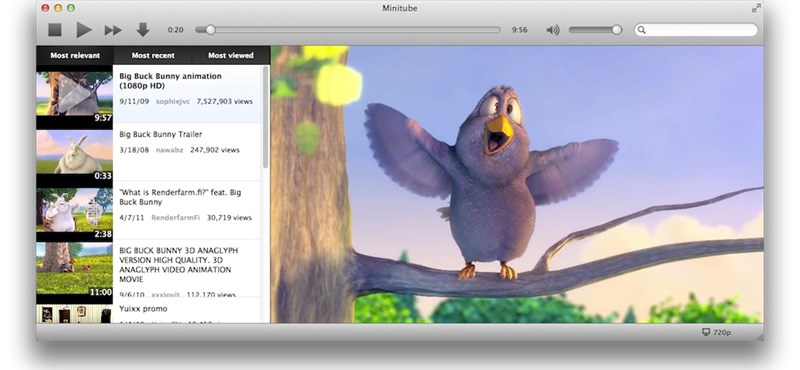Select the 'Yuixx promo' title
Image resolution: width=800 pixels, height=370 pixels.
tap(143, 309)
